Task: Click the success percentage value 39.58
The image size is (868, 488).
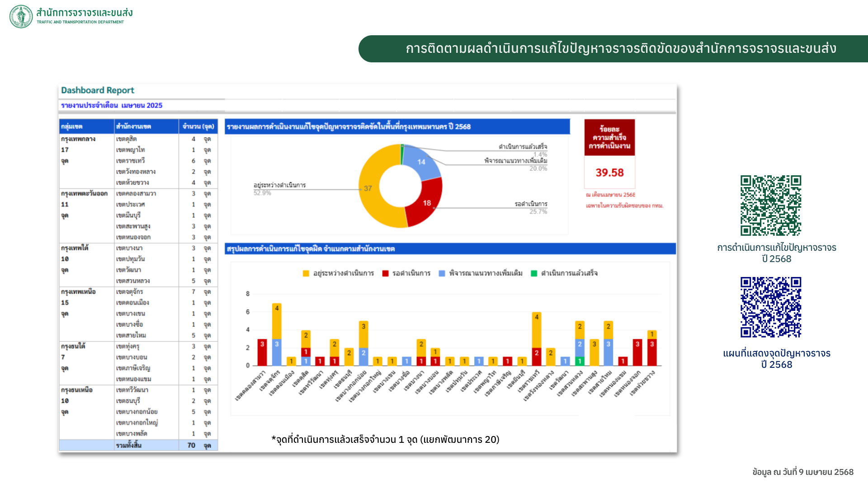Action: pos(609,173)
